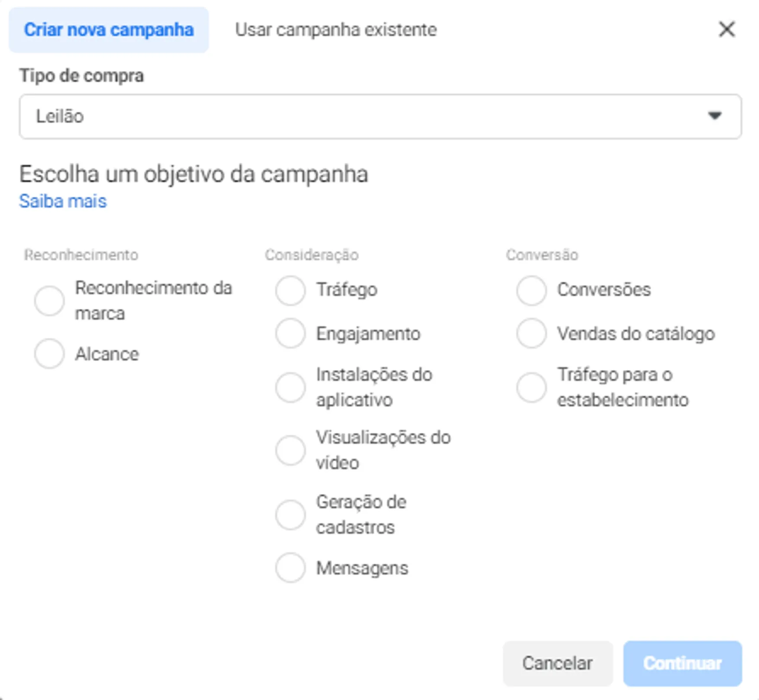Click the Cancelar button
759x700 pixels.
click(558, 663)
